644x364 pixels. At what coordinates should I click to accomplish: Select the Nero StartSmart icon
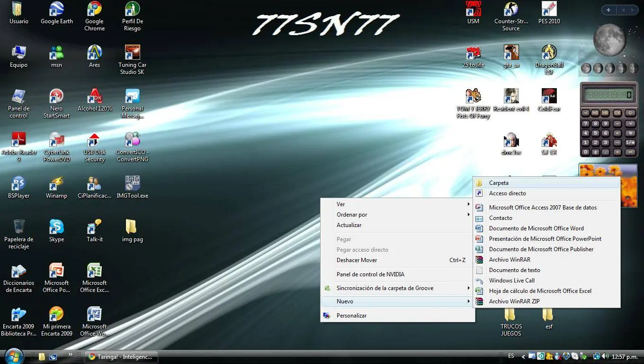[56, 103]
